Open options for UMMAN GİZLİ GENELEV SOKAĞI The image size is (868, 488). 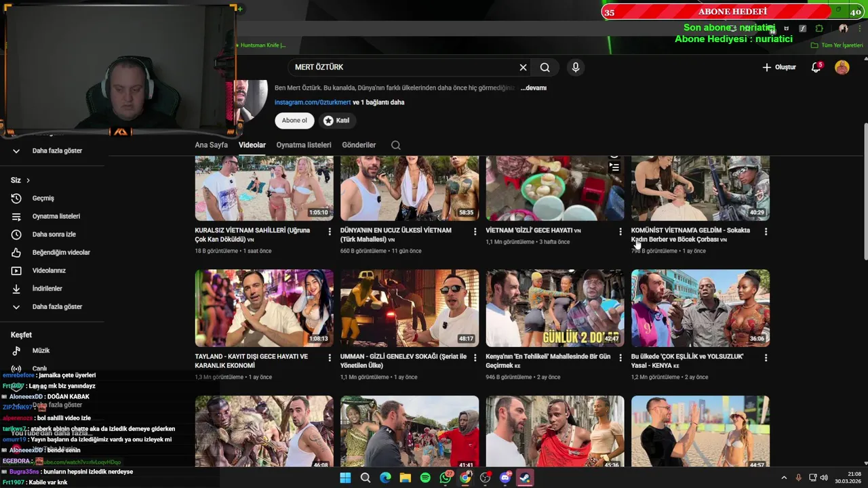[x=475, y=358]
